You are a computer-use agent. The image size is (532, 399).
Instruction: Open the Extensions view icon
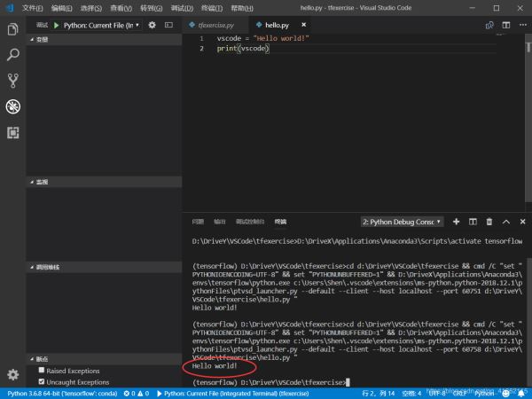(x=13, y=133)
